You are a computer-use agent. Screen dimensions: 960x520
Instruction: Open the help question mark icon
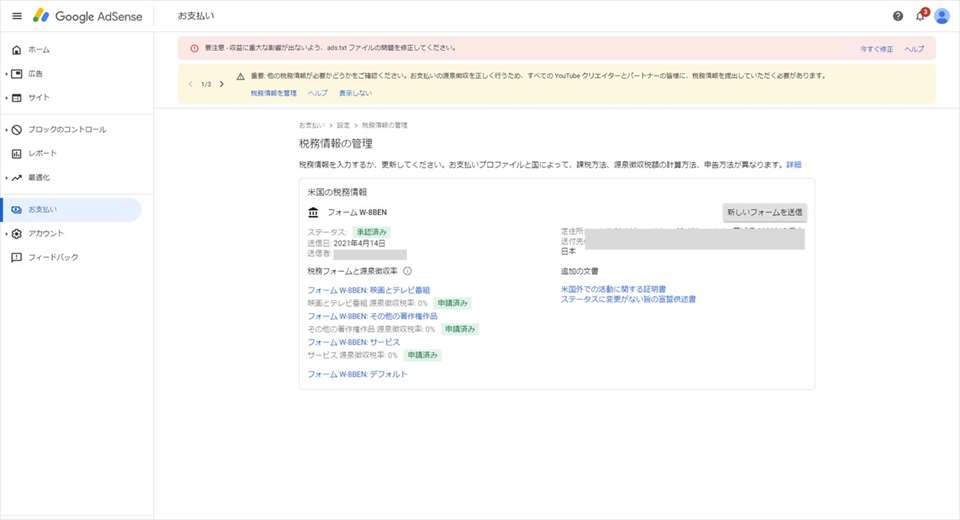[x=897, y=16]
